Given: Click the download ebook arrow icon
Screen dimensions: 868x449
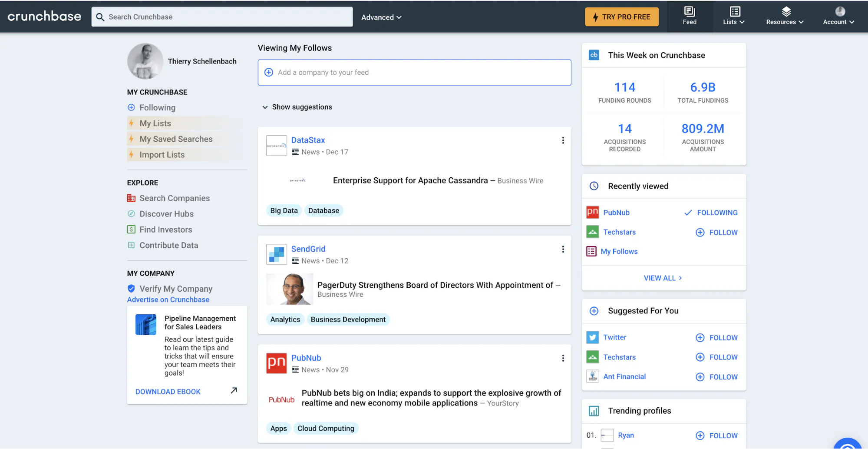Looking at the screenshot, I should (234, 391).
